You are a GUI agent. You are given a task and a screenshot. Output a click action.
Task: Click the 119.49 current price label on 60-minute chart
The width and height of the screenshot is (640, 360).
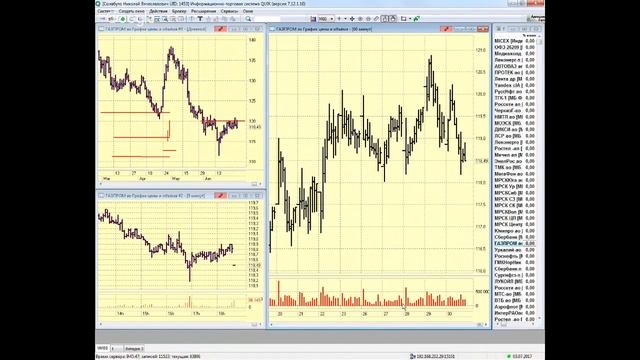click(x=482, y=161)
